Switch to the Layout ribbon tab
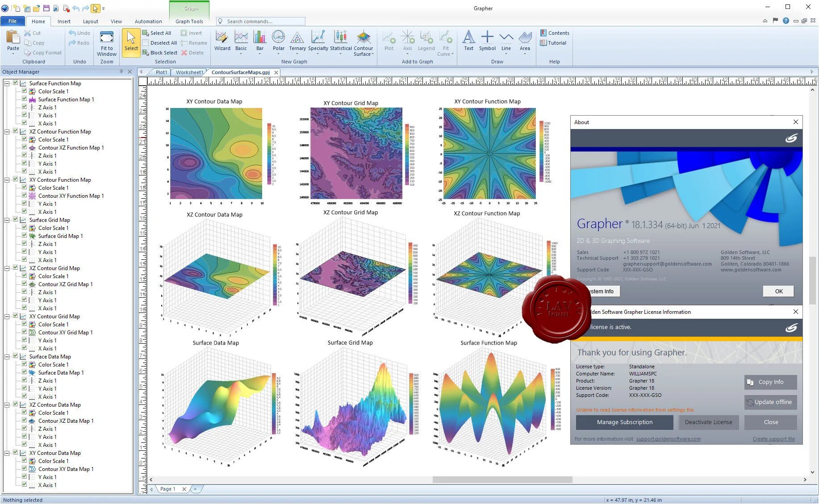 [x=90, y=21]
